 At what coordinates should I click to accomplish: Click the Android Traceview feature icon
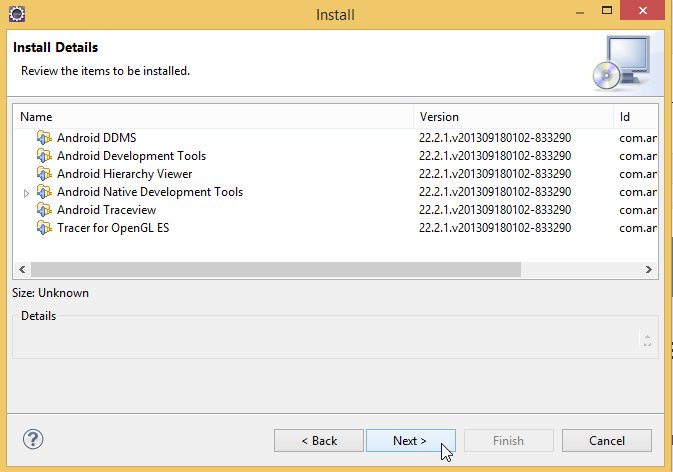tap(44, 210)
